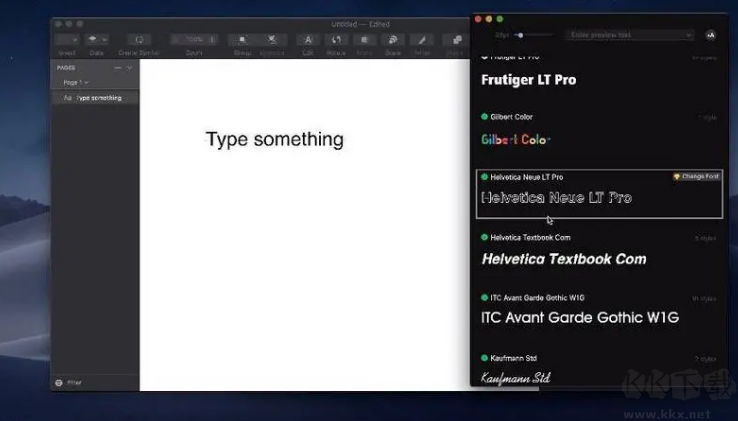Click the Filter icon at sidebar bottom
The width and height of the screenshot is (738, 421).
pyautogui.click(x=59, y=383)
